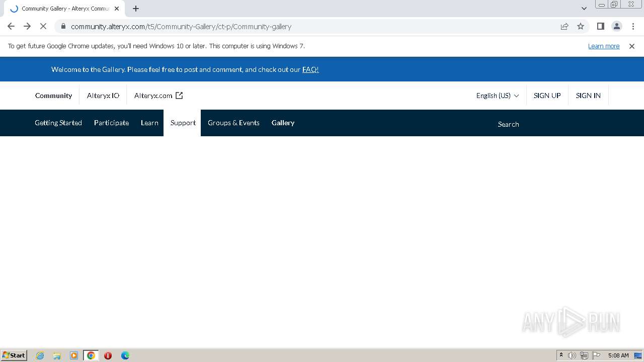Viewport: 644px width, 362px height.
Task: Close the Community Gallery tab
Action: tap(117, 9)
